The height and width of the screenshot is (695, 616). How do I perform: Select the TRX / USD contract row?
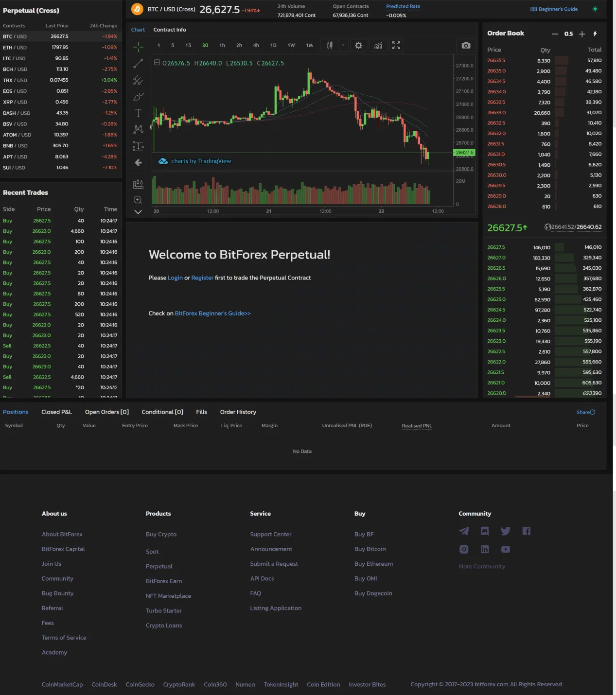pos(60,80)
